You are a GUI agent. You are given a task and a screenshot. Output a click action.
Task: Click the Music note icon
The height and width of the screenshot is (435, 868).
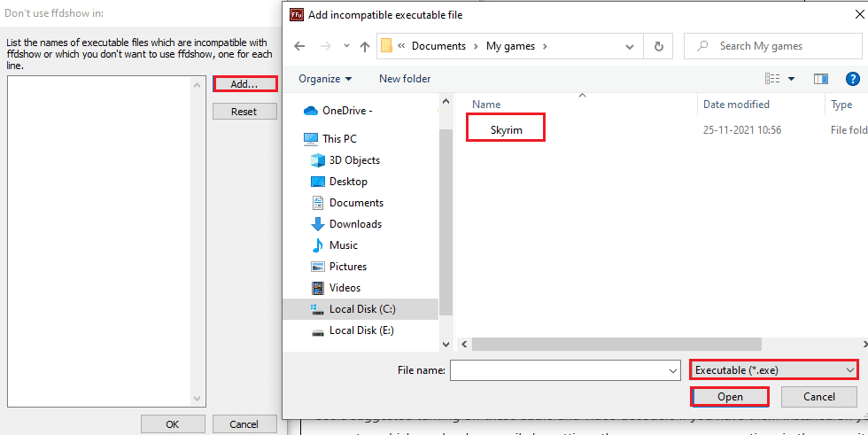click(x=318, y=245)
